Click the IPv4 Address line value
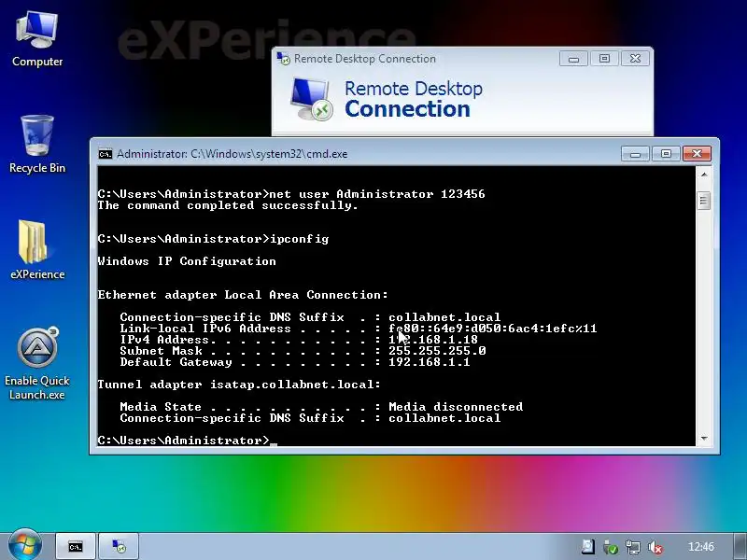The width and height of the screenshot is (747, 560). pyautogui.click(x=433, y=340)
